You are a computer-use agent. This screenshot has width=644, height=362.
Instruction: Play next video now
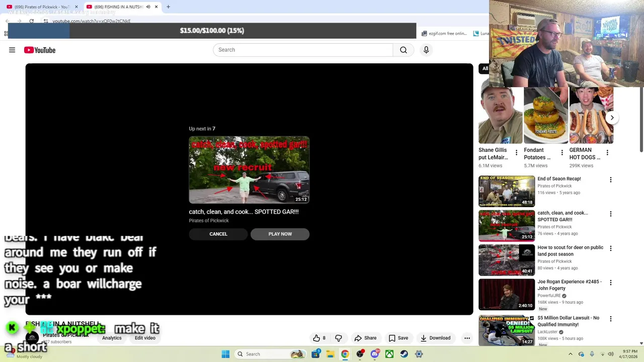click(280, 234)
